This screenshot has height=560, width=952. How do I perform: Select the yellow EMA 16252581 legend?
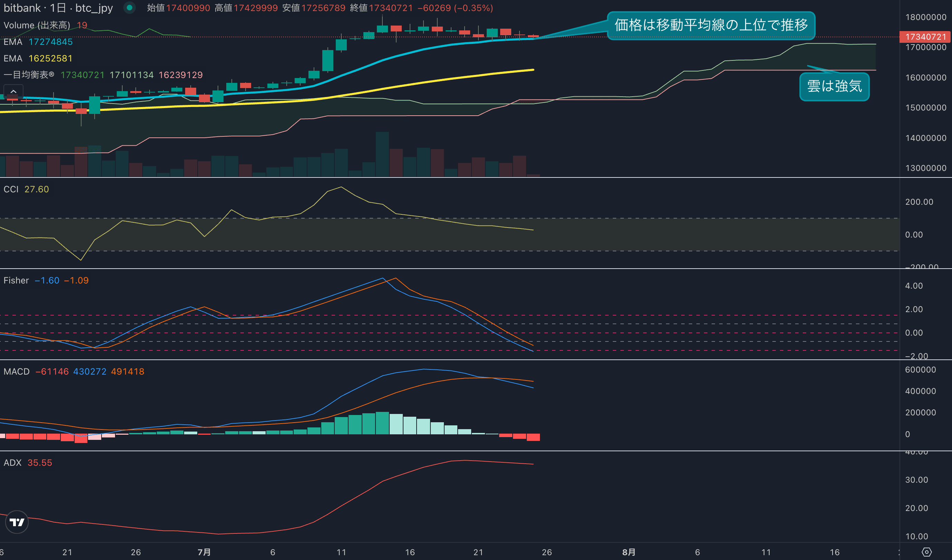click(x=38, y=59)
